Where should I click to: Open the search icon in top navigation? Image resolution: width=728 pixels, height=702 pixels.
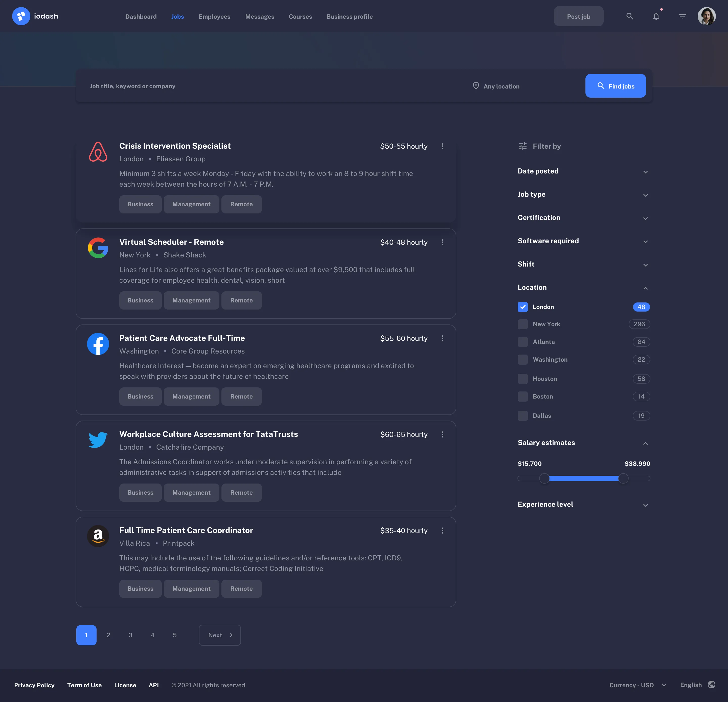tap(630, 16)
